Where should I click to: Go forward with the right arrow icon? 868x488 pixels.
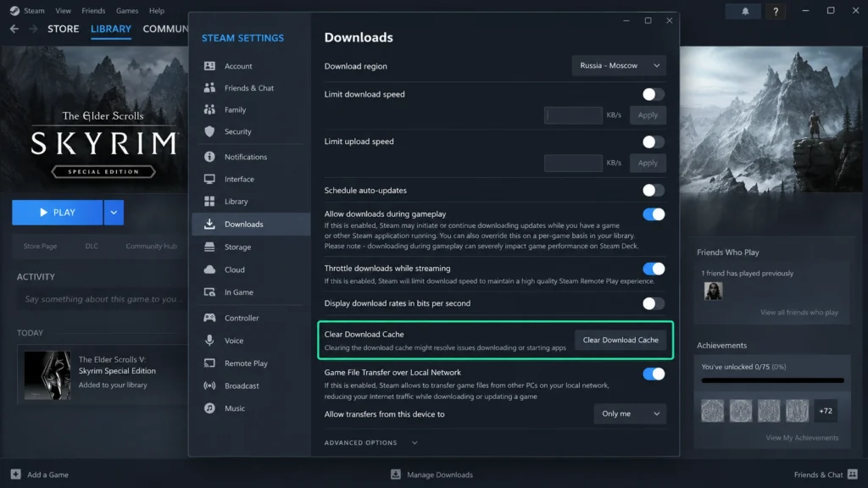coord(33,29)
